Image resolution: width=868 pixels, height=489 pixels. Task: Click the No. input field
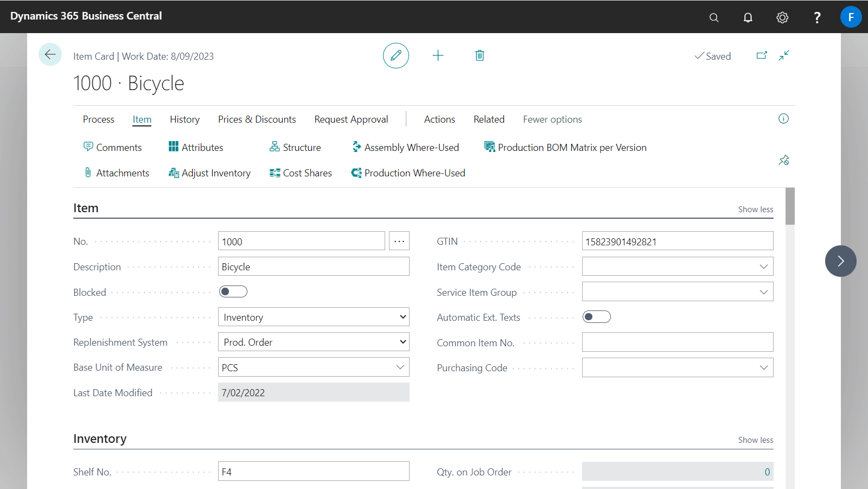tap(302, 241)
